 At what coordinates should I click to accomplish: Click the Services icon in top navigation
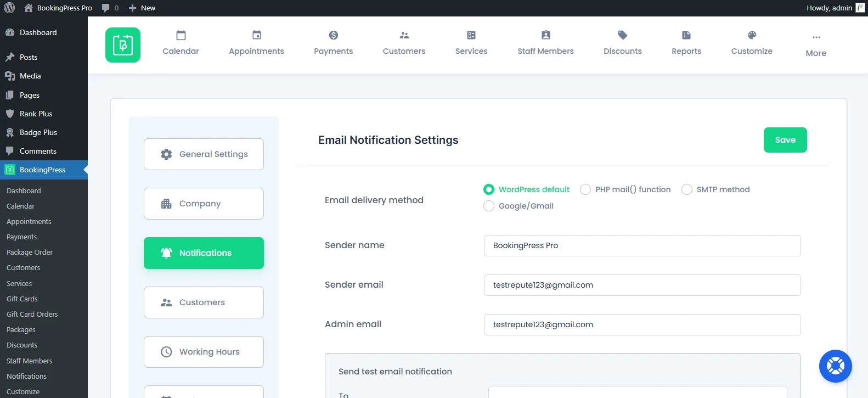pyautogui.click(x=471, y=35)
